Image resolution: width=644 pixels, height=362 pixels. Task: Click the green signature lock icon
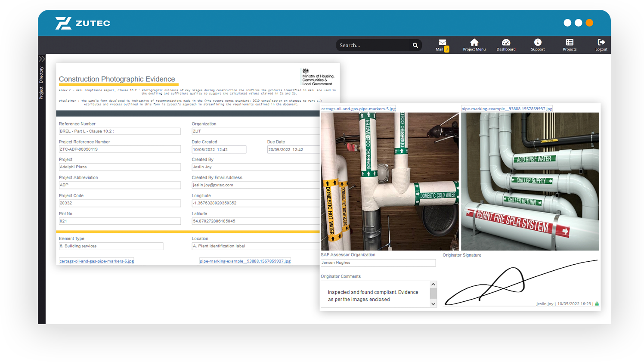click(x=597, y=304)
